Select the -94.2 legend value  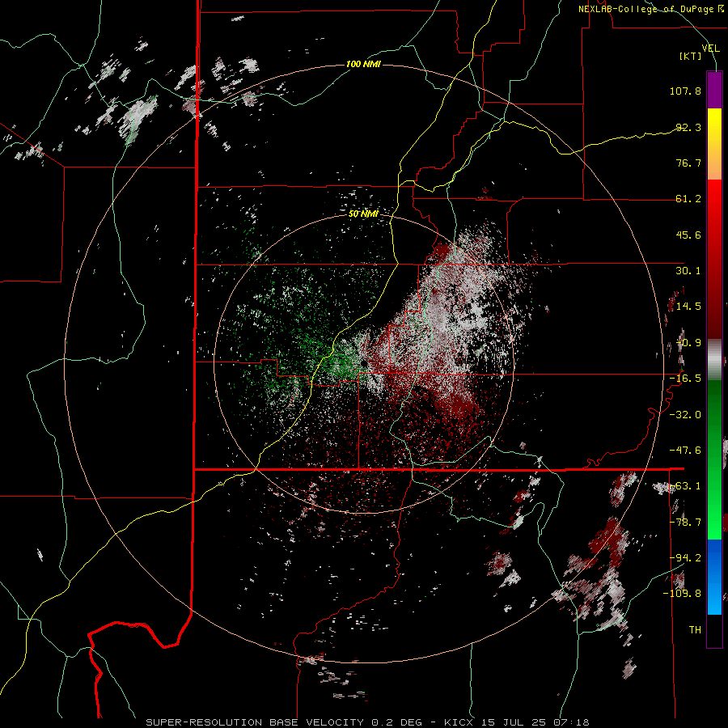coord(685,557)
